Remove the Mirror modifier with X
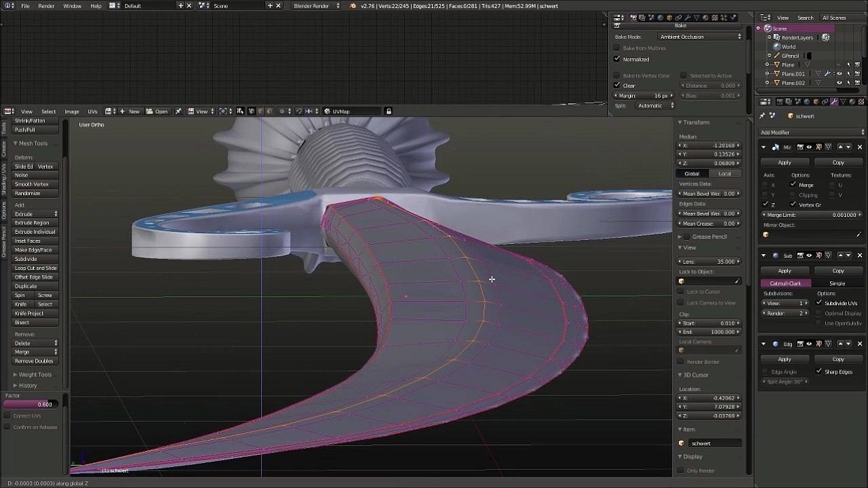This screenshot has width=868, height=488. pyautogui.click(x=860, y=147)
